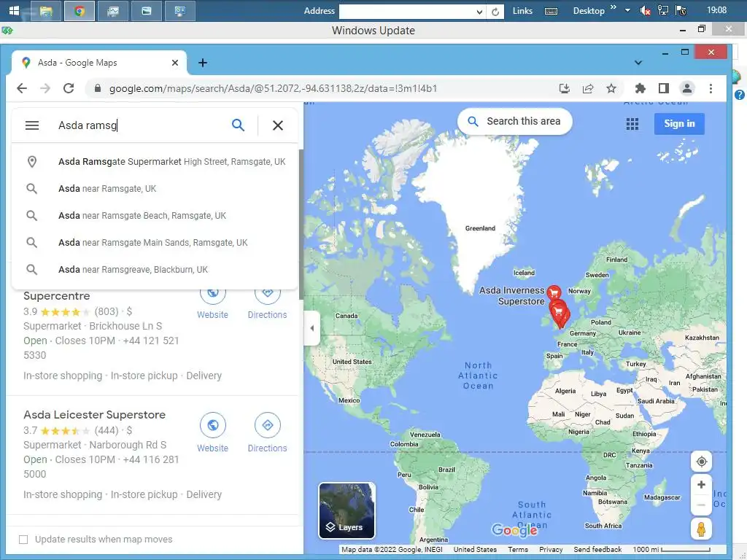Collapse the side panel with arrow tab
This screenshot has height=560, width=747.
point(312,328)
